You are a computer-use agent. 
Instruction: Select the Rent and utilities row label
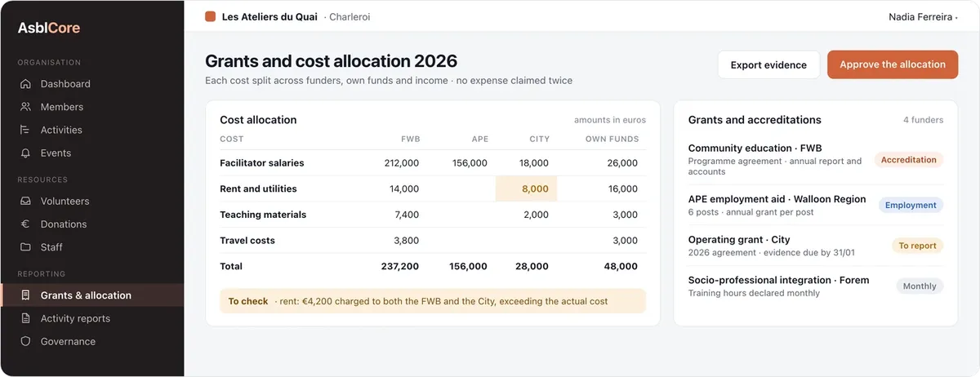coord(258,188)
